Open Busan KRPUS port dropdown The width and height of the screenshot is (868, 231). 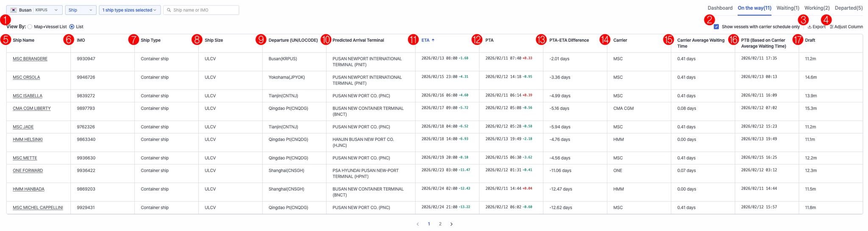click(x=34, y=10)
